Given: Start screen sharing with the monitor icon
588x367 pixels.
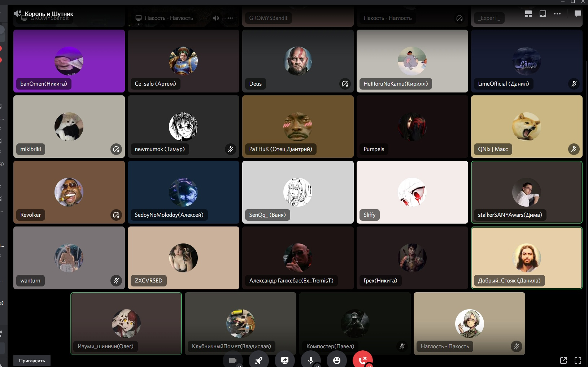Looking at the screenshot, I should pos(285,360).
